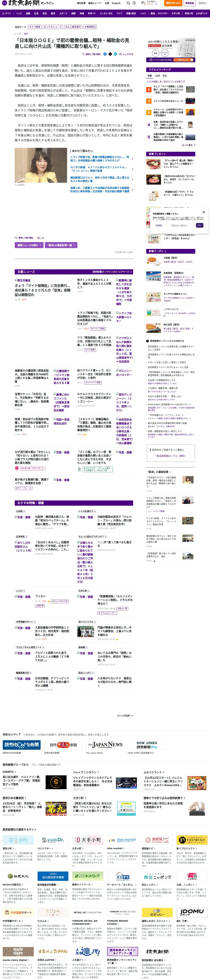This screenshot has height=980, width=210.
Task: Open the ramen present thumbnail
Action: [154, 164]
